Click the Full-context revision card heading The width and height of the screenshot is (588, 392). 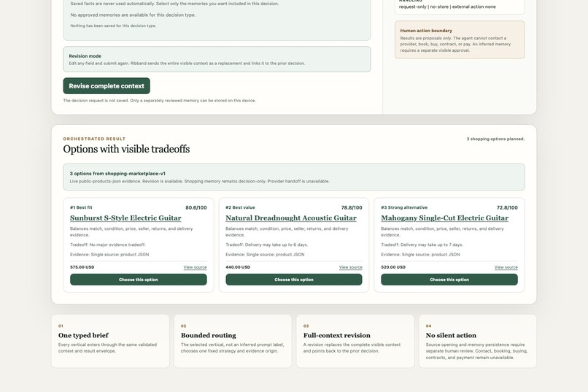[x=337, y=335]
